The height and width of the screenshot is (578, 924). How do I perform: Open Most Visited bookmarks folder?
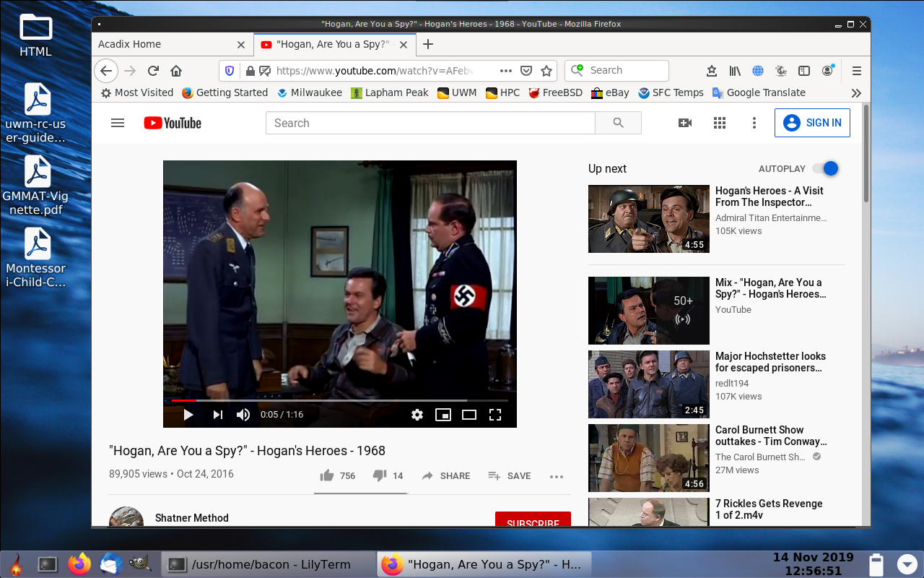coord(136,92)
